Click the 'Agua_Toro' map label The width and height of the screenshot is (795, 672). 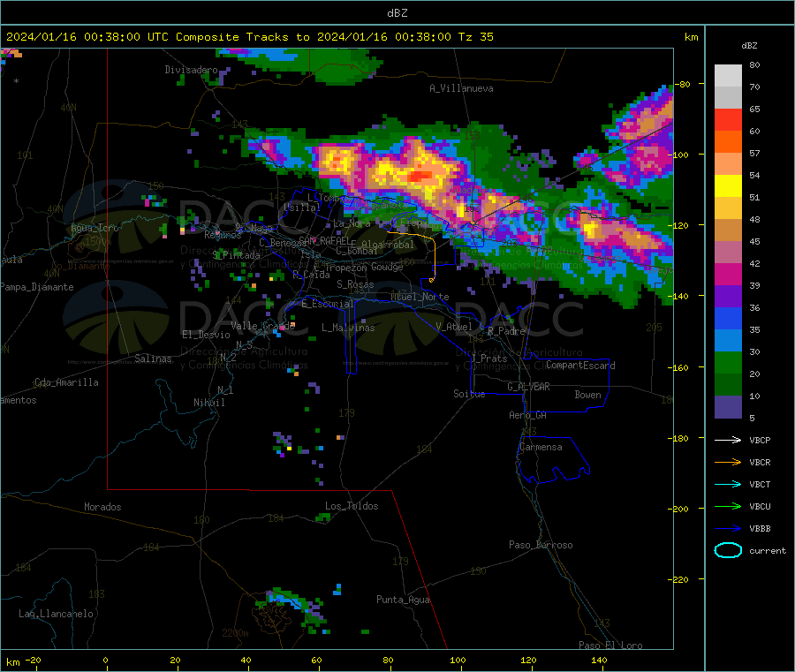[x=95, y=228]
